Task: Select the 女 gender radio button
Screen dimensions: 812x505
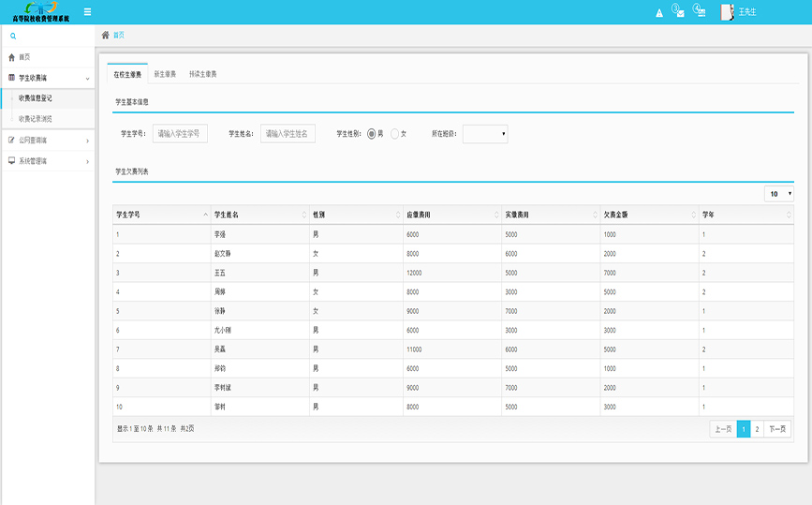Action: (395, 134)
